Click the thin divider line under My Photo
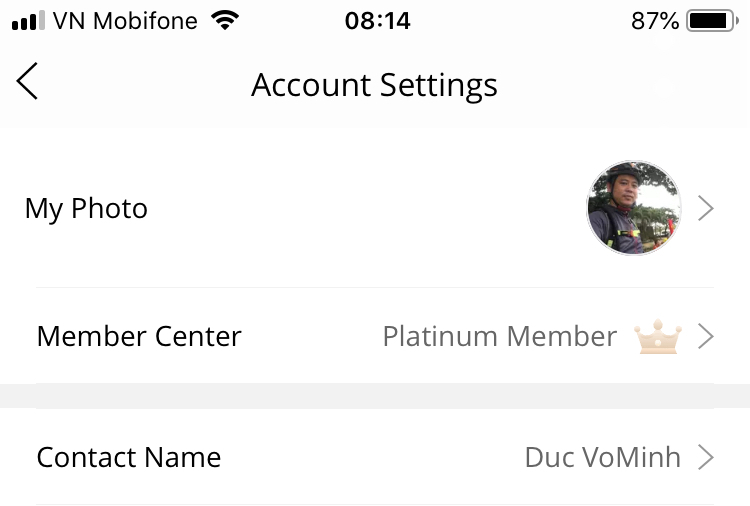 pyautogui.click(x=375, y=287)
